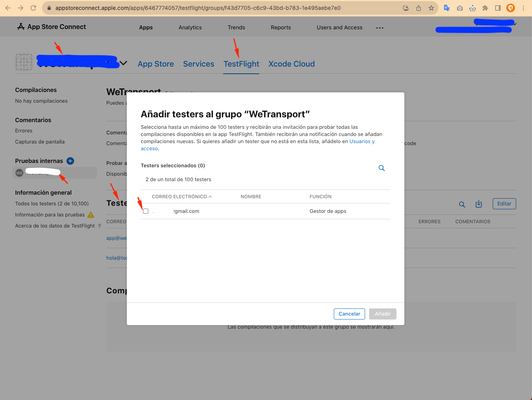
Task: Click the Cancelar button
Action: point(349,314)
